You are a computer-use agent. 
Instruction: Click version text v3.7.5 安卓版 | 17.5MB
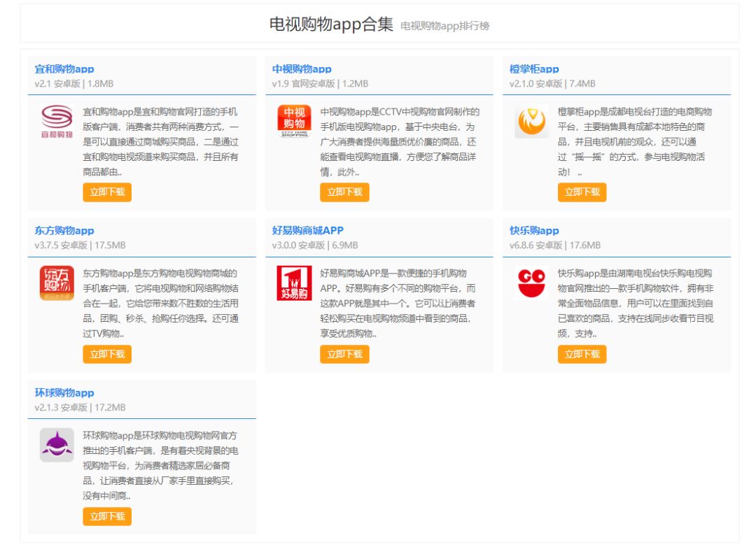[80, 246]
